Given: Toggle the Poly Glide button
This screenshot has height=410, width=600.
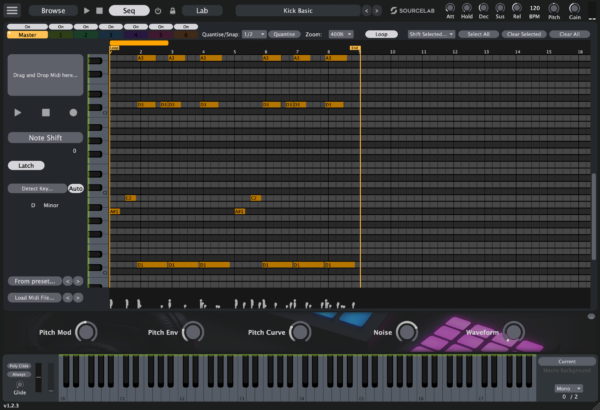Looking at the screenshot, I should pyautogui.click(x=19, y=366).
